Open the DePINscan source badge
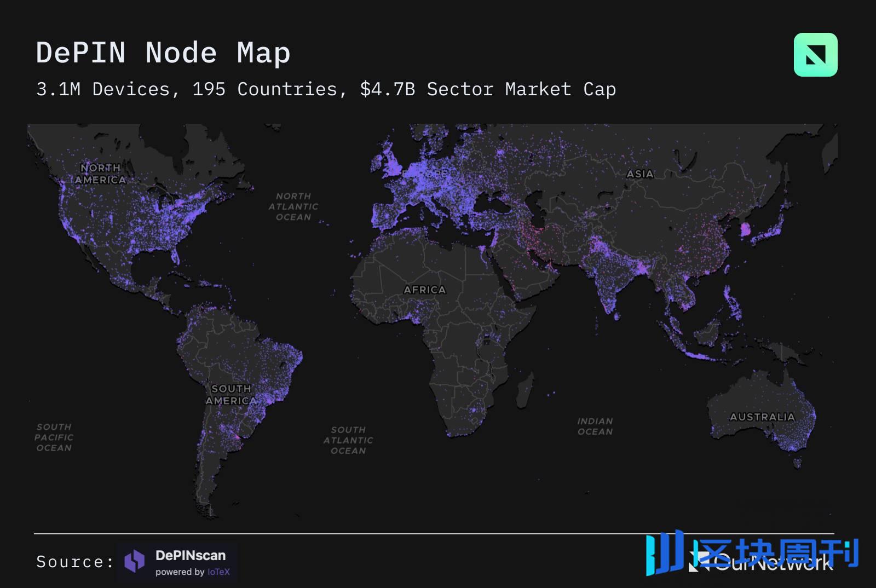Viewport: 876px width, 588px height. tap(177, 562)
